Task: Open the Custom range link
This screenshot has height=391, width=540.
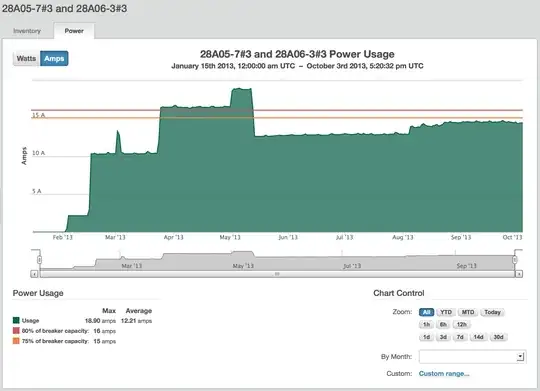Action: tap(444, 373)
